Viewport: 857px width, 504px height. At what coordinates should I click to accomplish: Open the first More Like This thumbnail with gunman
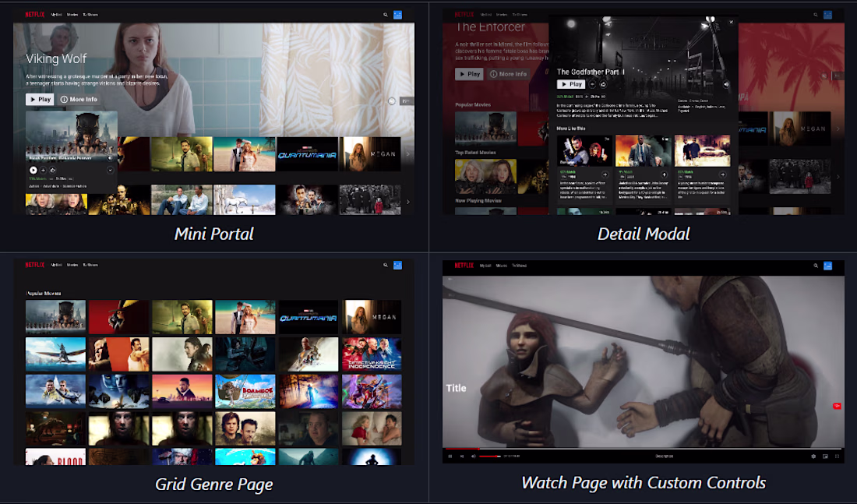pyautogui.click(x=584, y=150)
